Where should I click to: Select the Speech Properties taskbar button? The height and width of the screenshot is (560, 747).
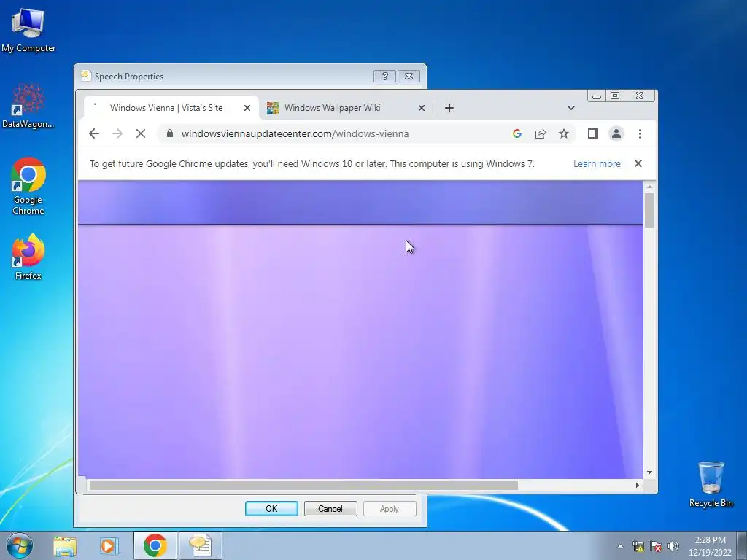point(200,545)
